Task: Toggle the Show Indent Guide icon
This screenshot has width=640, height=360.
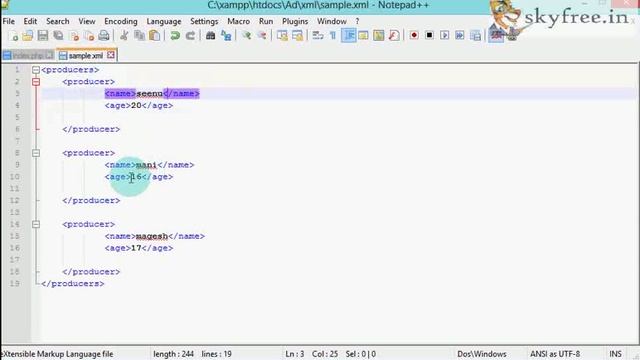Action: [348, 36]
